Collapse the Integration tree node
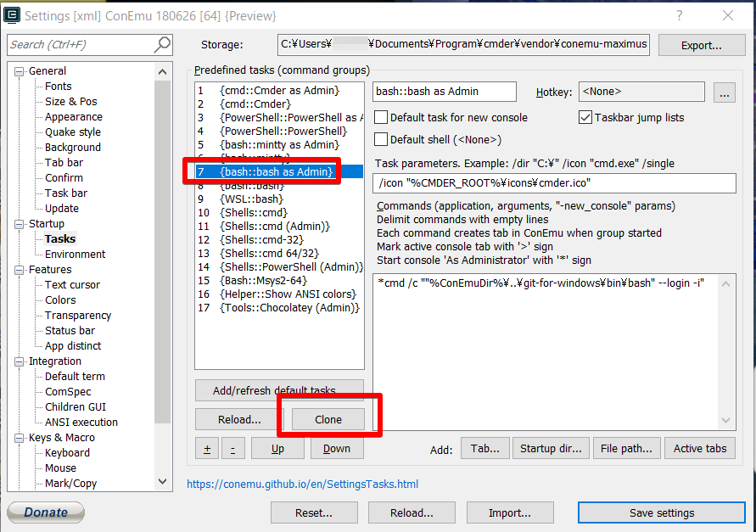The height and width of the screenshot is (532, 756). [x=19, y=361]
